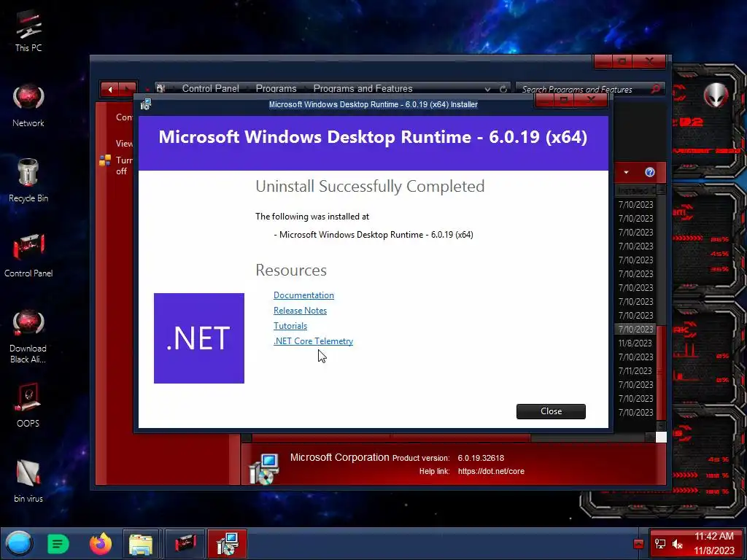Open the Recycle Bin desktop icon
747x560 pixels.
[x=28, y=181]
